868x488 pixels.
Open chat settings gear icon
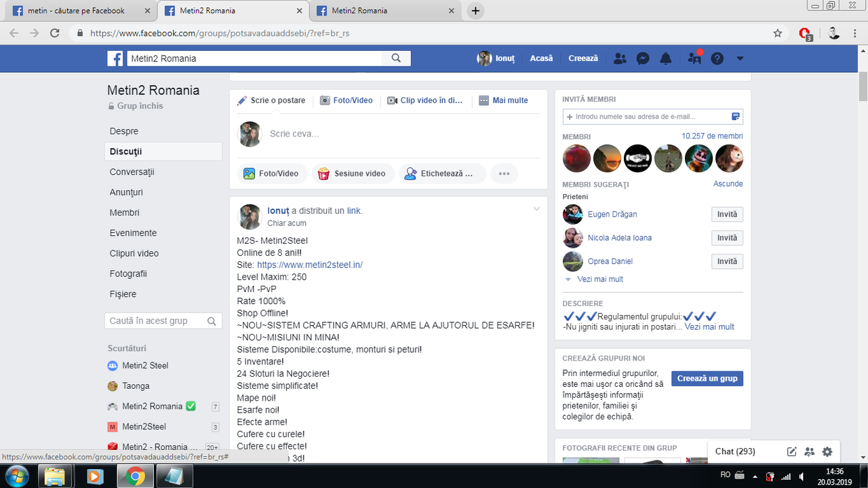827,451
